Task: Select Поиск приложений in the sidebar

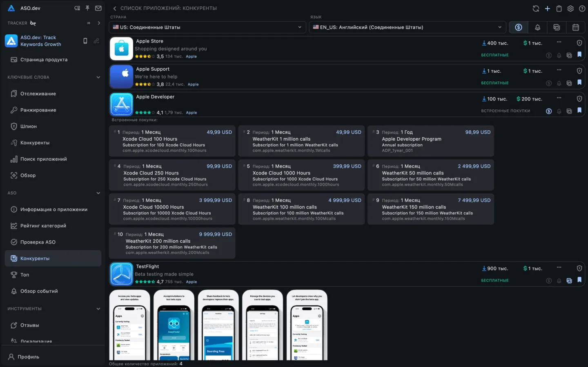Action: pos(43,159)
